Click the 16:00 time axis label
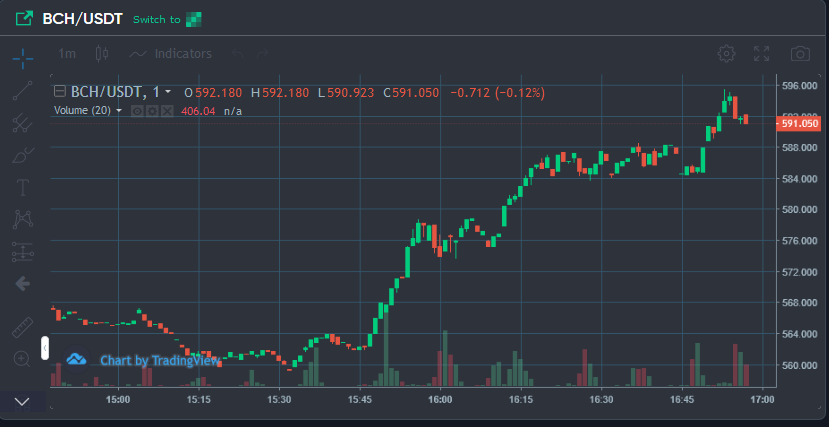Image resolution: width=829 pixels, height=427 pixels. [441, 400]
